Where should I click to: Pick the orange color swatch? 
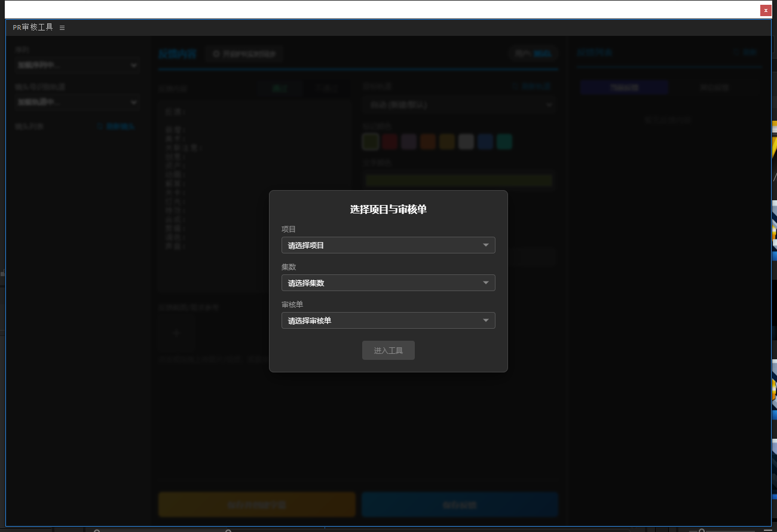pos(428,142)
